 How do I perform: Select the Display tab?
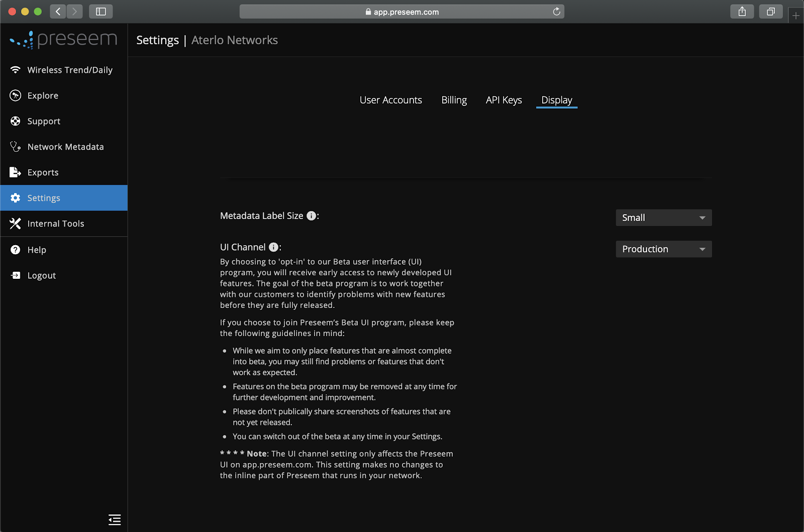coord(557,100)
